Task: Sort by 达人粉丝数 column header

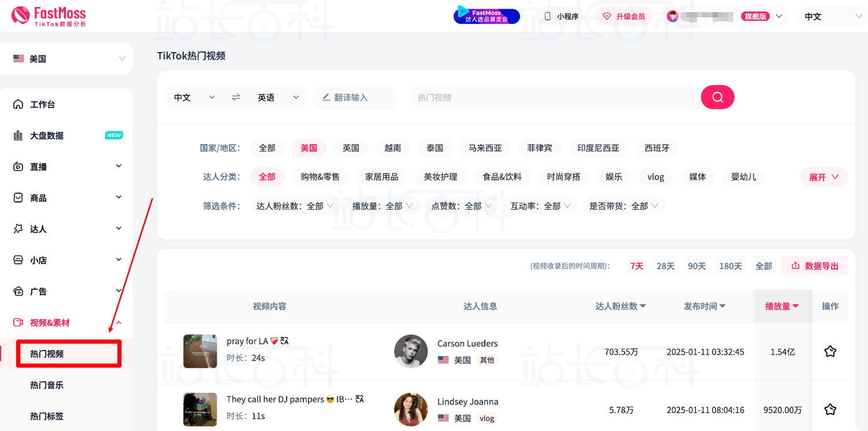Action: (621, 306)
